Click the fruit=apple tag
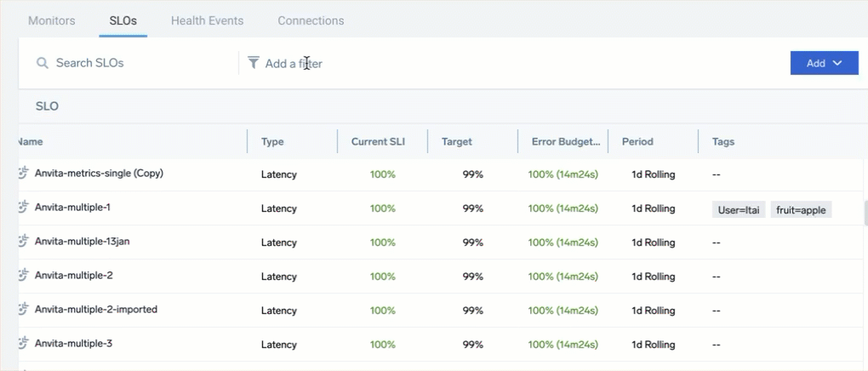Image resolution: width=868 pixels, height=371 pixels. pos(801,209)
